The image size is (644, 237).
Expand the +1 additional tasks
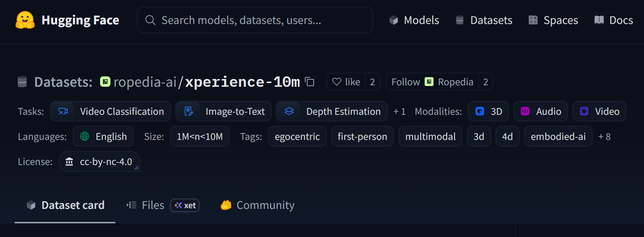point(400,111)
